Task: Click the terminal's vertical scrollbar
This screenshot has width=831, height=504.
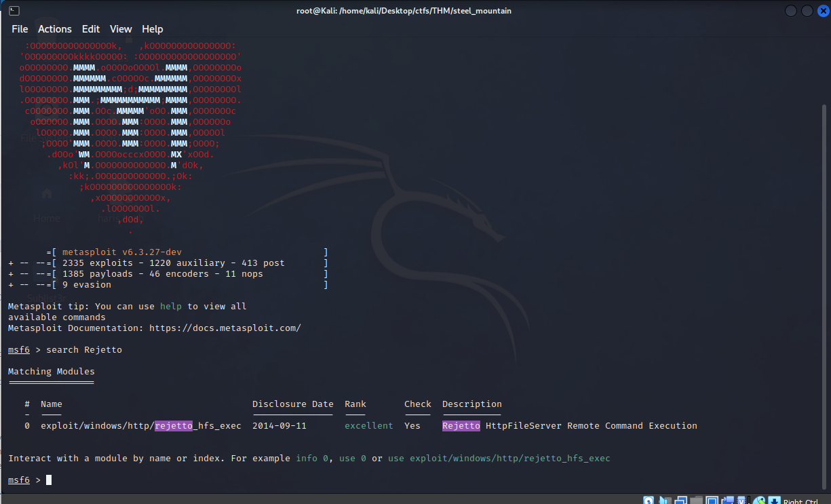Action: [825, 271]
